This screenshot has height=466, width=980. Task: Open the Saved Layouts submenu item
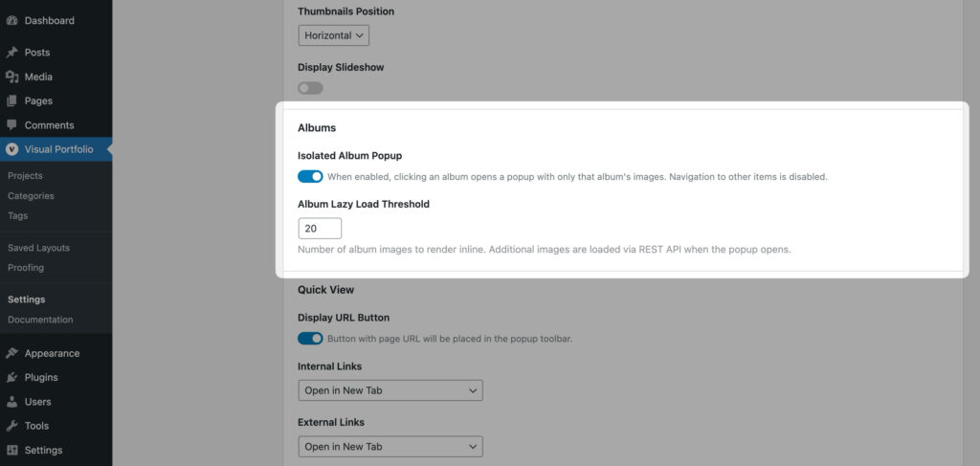point(38,248)
